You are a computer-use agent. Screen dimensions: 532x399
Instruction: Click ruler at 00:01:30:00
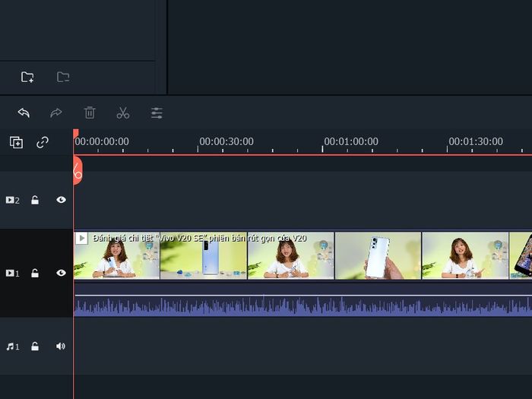[476, 141]
